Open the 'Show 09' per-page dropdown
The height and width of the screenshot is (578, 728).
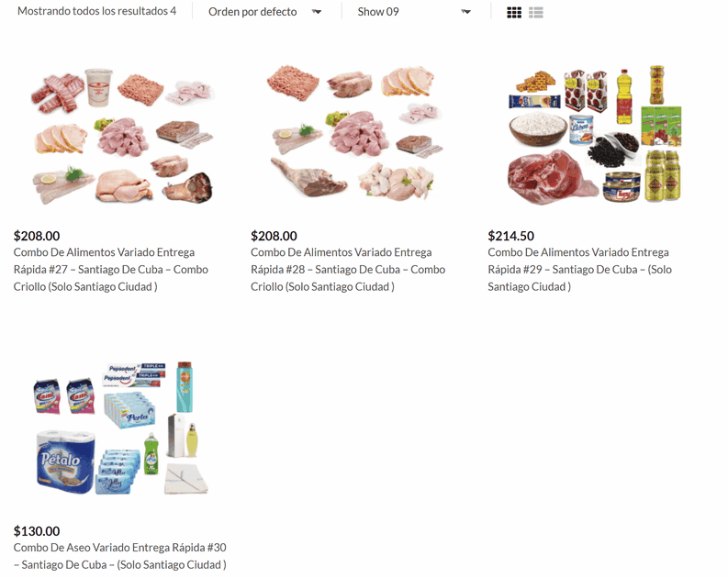pyautogui.click(x=414, y=12)
